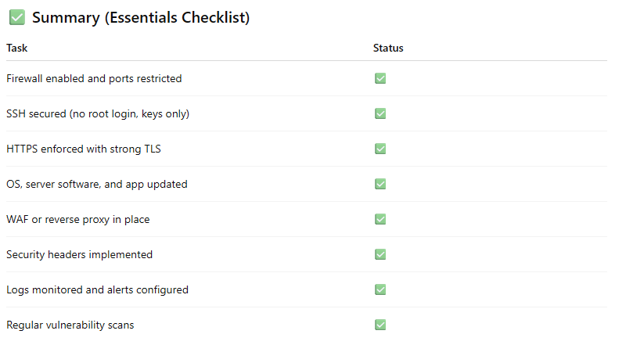This screenshot has width=644, height=345.
Task: Click the WAF or reverse proxy status checkmark
Action: click(380, 219)
